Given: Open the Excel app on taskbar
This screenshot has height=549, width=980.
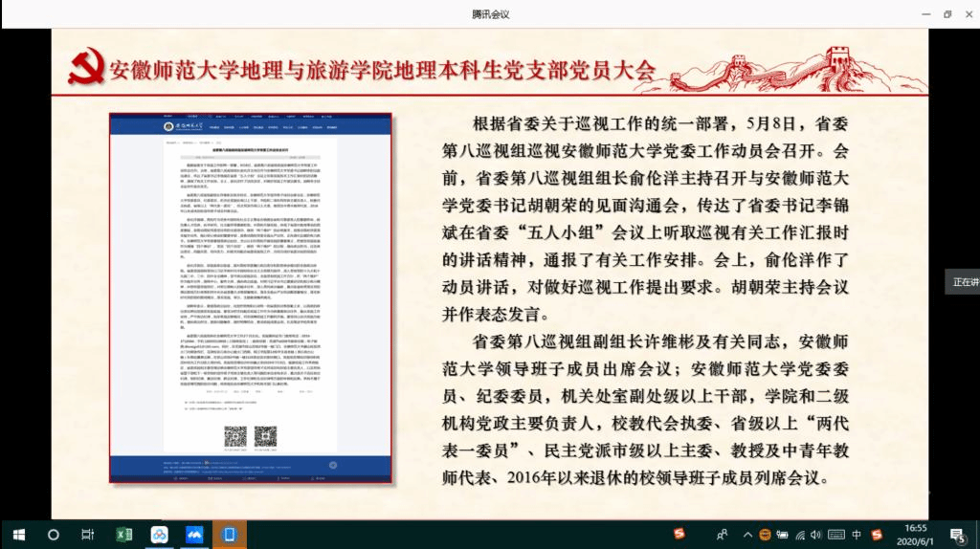Looking at the screenshot, I should (123, 534).
